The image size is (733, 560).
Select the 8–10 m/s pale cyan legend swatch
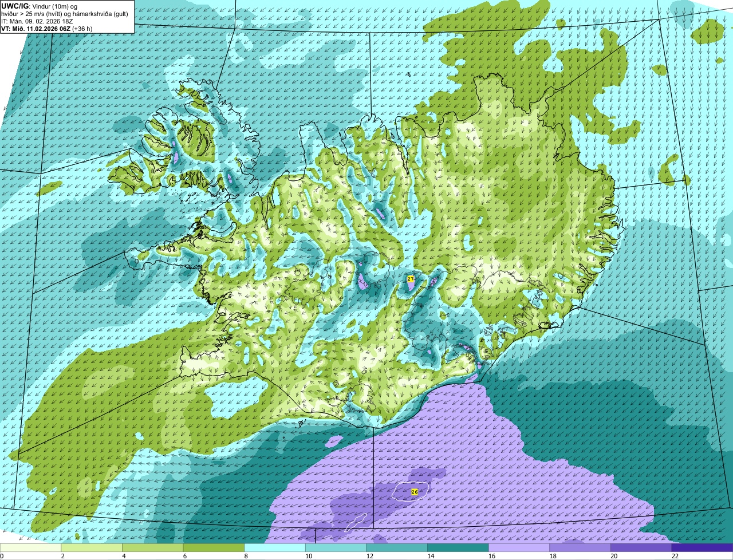click(275, 547)
